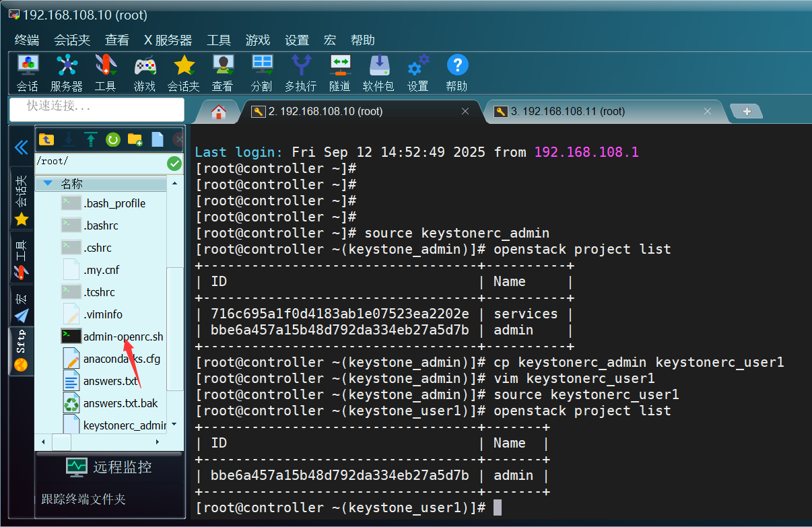This screenshot has width=812, height=527.
Task: Switch to the 会话夹 side tab
Action: [x=22, y=199]
